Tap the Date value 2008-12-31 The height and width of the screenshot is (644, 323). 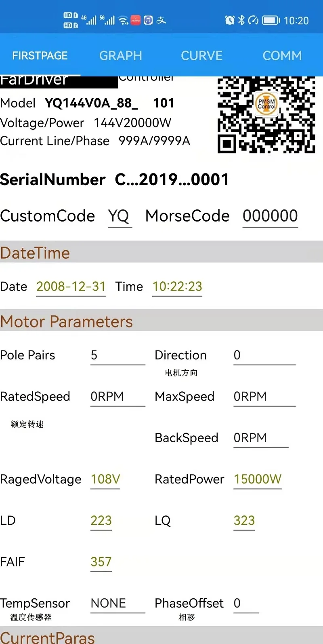(71, 287)
